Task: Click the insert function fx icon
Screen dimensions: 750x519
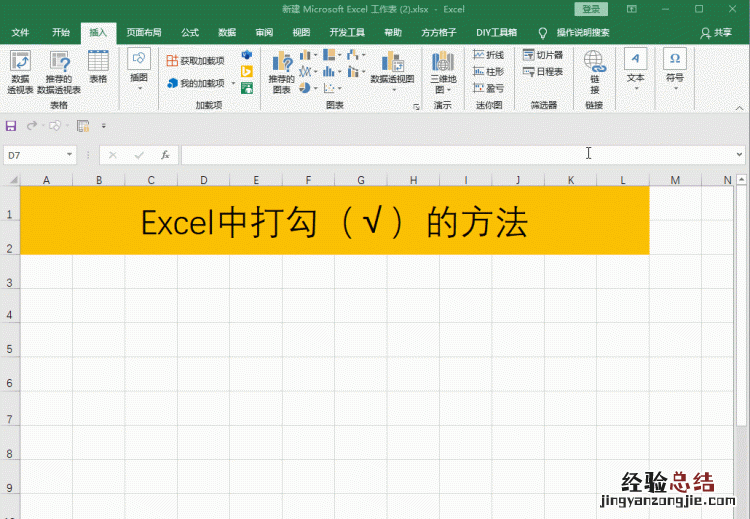Action: (x=164, y=155)
